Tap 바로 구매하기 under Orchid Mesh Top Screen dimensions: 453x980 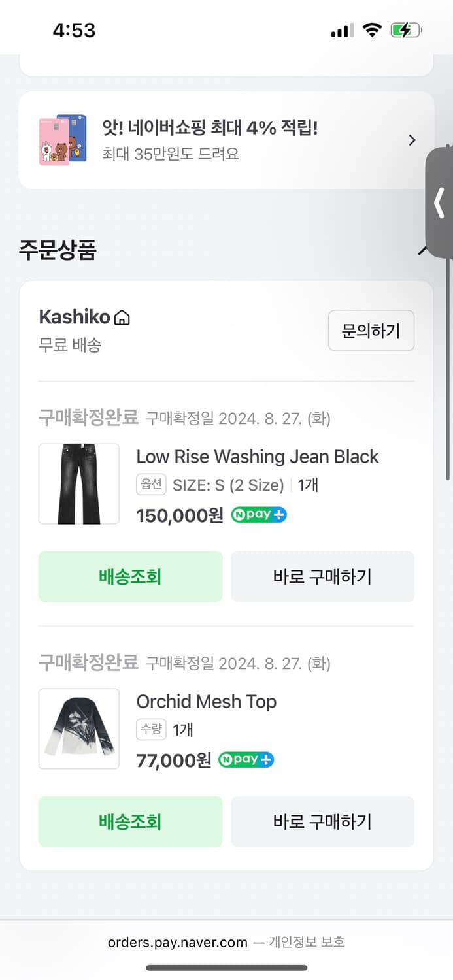323,822
